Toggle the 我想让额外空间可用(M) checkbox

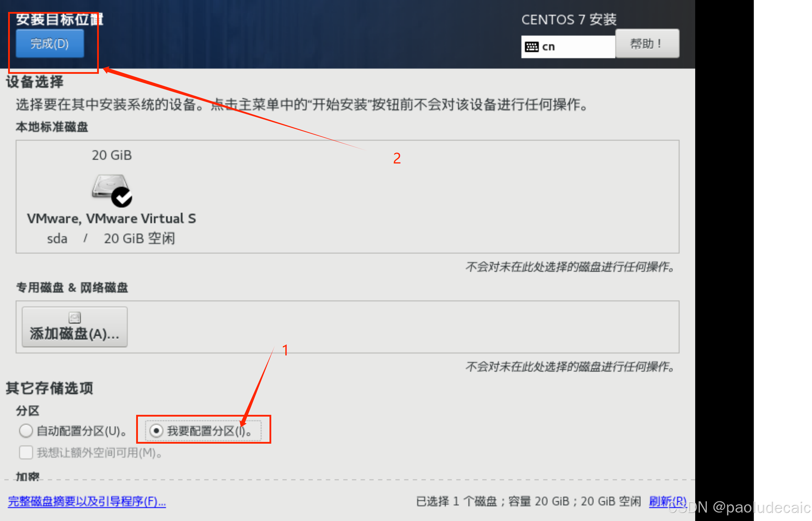point(26,452)
